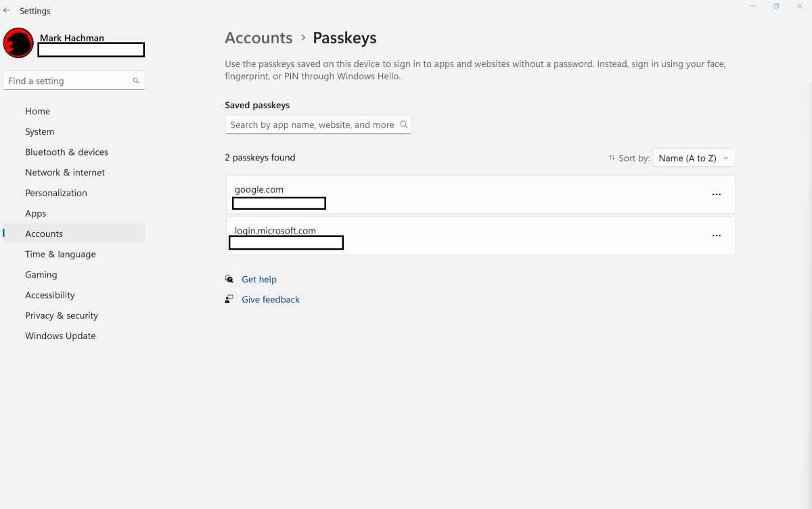Click the sort arrows icon next to Sort by
812x509 pixels.
[x=612, y=157]
